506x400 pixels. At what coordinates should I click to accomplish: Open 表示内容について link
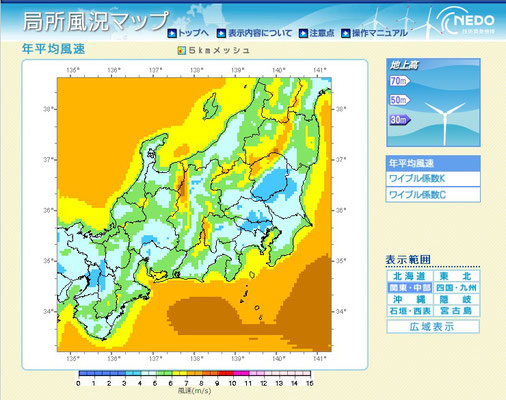tap(260, 33)
